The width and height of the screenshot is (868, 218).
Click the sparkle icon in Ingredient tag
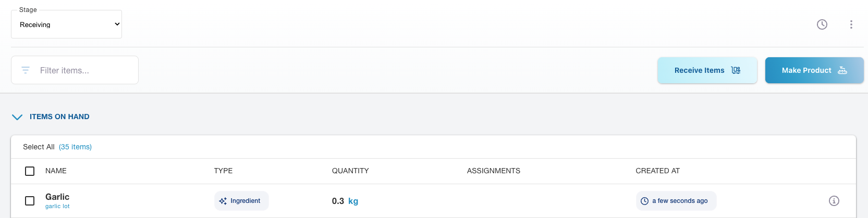click(x=223, y=201)
